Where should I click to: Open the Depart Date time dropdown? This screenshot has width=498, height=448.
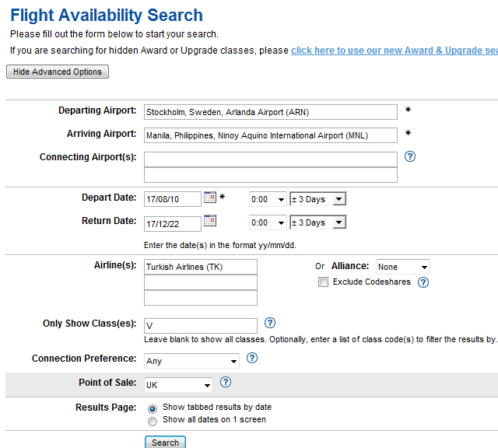coord(268,199)
